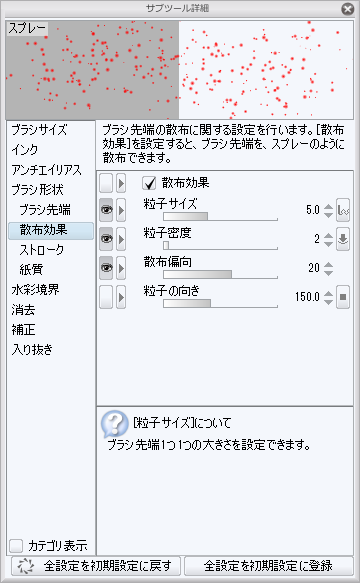
Task: Increase 粒子サイズ value with up arrow
Action: (328, 206)
